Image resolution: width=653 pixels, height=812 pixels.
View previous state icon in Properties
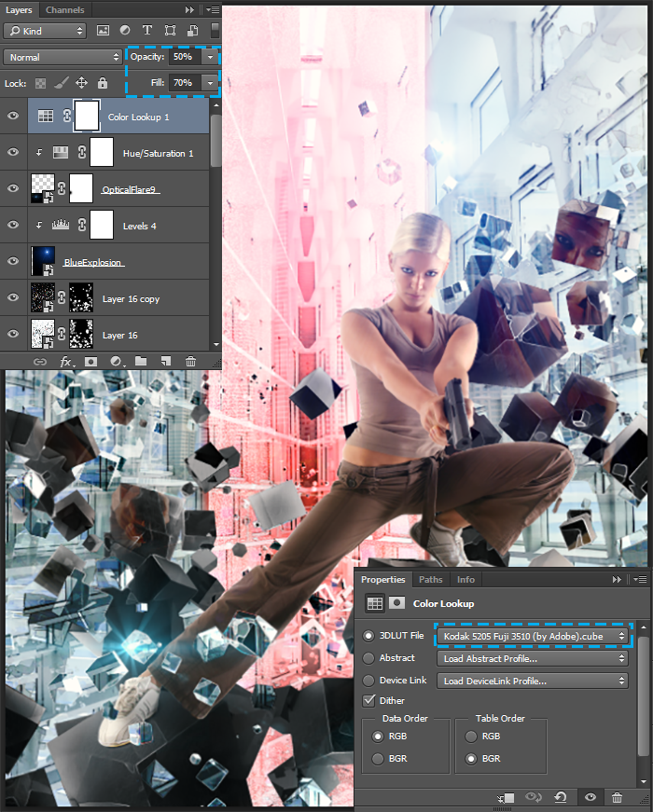tap(534, 797)
